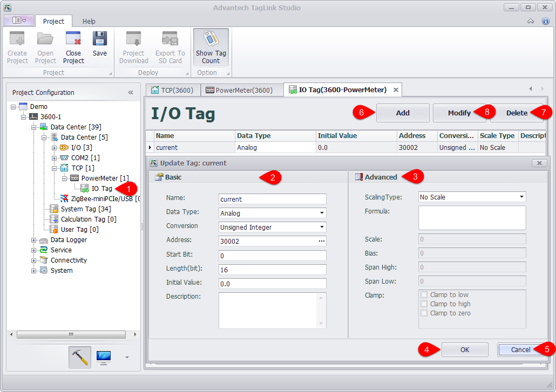Click the hammer configuration mode icon
Image resolution: width=556 pixels, height=392 pixels.
click(80, 357)
